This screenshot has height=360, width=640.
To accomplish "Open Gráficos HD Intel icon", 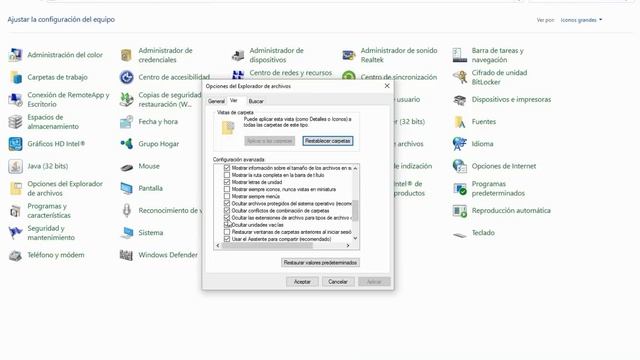I will click(16, 144).
